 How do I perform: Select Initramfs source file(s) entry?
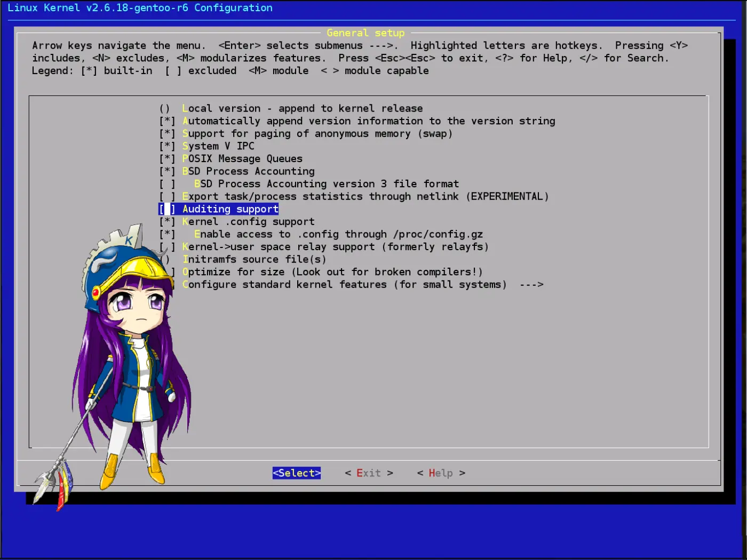[243, 260]
